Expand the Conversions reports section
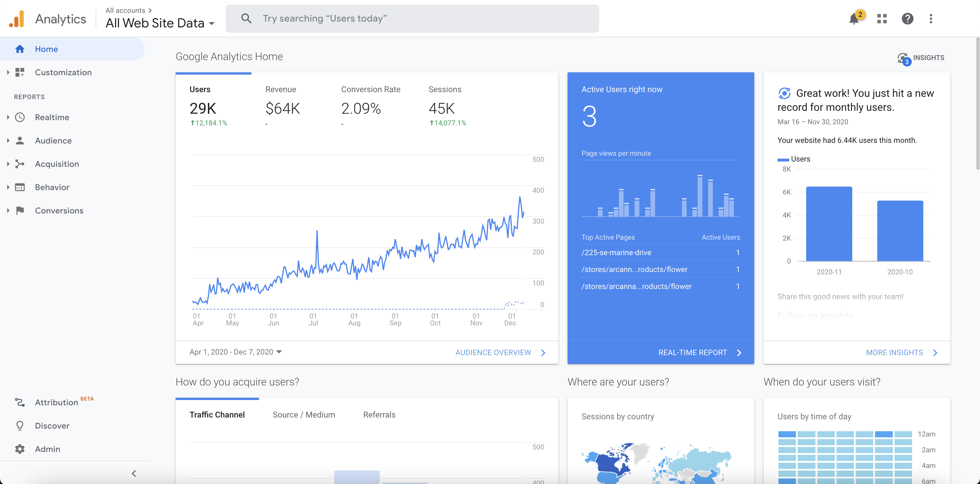Screen dimensions: 980x484 pos(8,211)
